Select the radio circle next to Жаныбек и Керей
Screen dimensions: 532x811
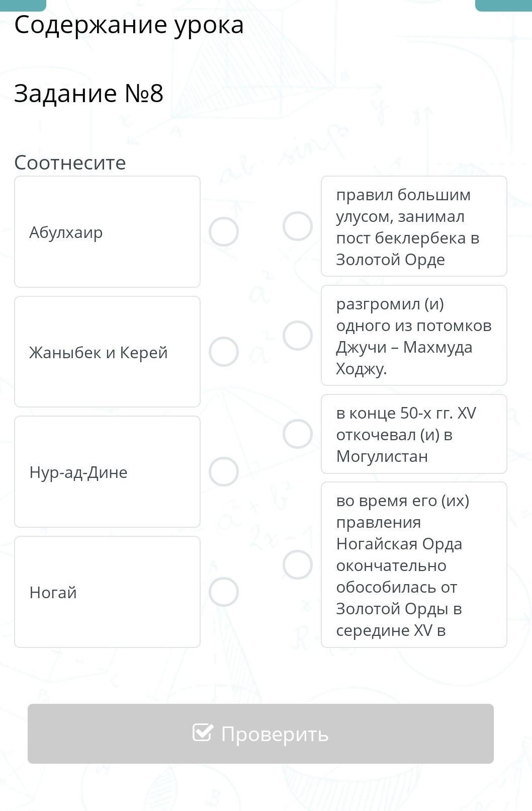coord(224,352)
